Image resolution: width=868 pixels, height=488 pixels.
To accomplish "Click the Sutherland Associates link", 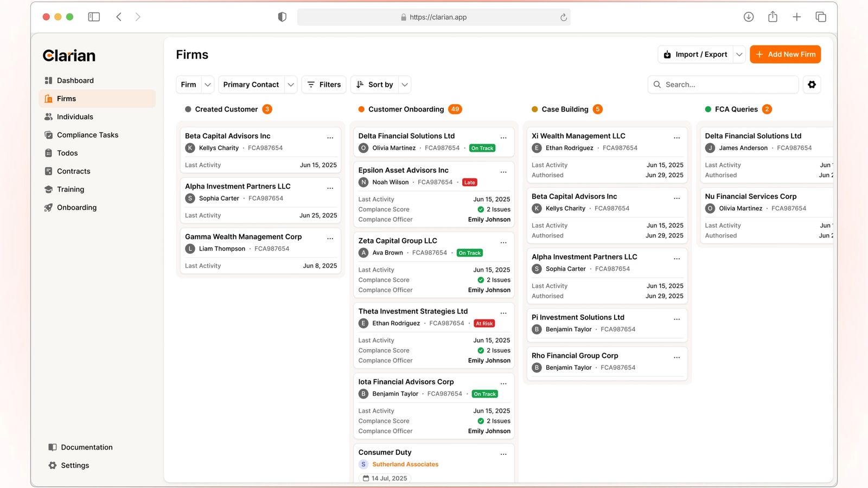I will [405, 464].
